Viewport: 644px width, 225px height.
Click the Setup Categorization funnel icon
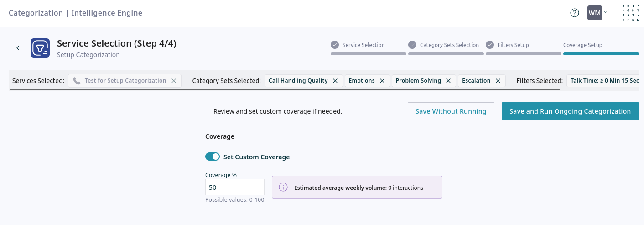[x=40, y=48]
